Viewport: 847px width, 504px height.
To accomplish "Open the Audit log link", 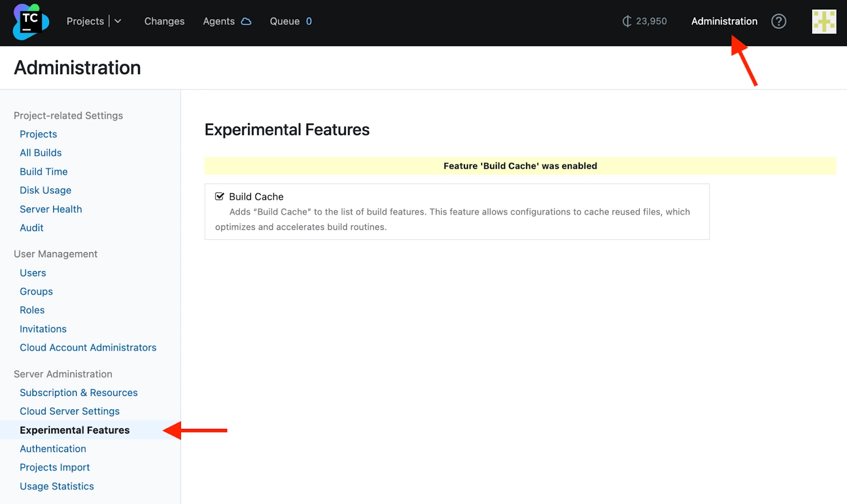I will [32, 228].
